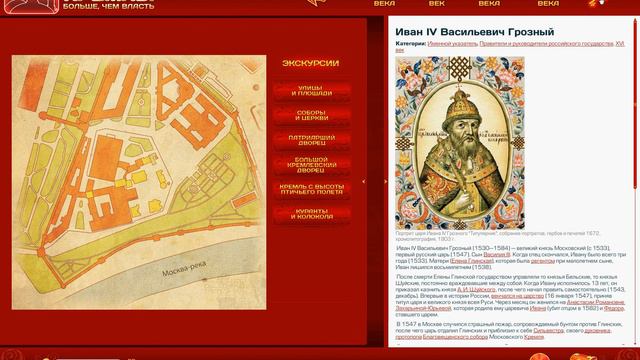Follow the регентом link

tap(542, 261)
